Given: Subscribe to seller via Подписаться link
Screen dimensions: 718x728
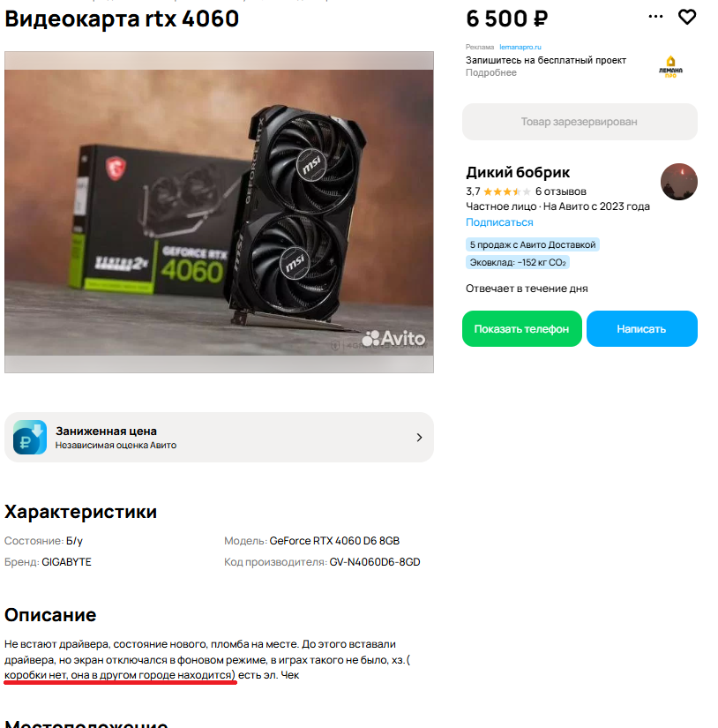Looking at the screenshot, I should pyautogui.click(x=499, y=222).
